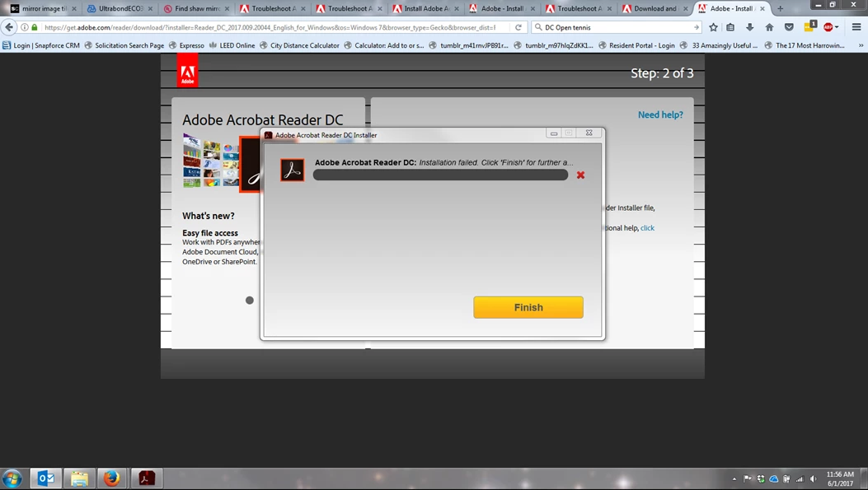Click the installer progress bar

441,175
